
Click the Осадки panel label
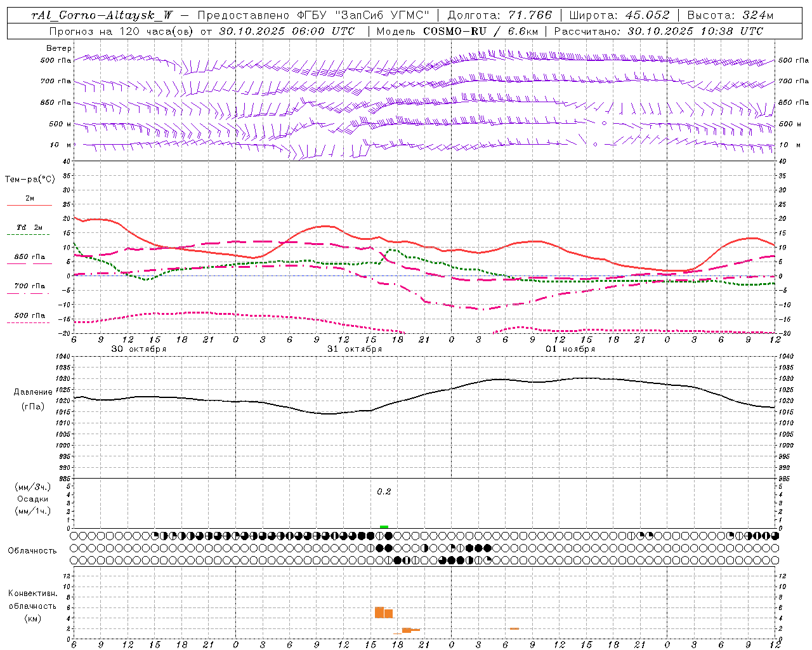tap(32, 500)
